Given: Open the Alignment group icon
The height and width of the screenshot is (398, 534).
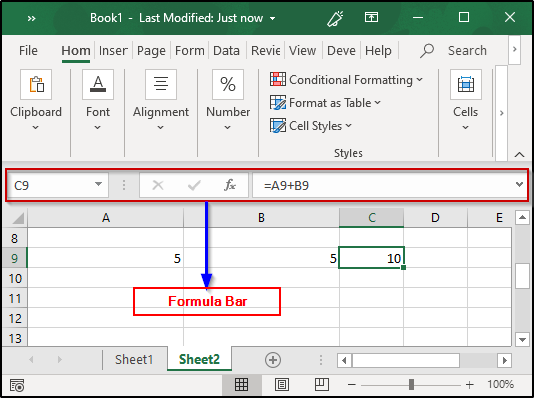Looking at the screenshot, I should (x=161, y=84).
